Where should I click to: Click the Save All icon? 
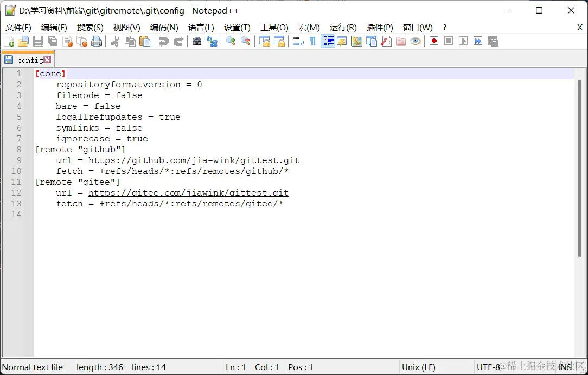53,41
